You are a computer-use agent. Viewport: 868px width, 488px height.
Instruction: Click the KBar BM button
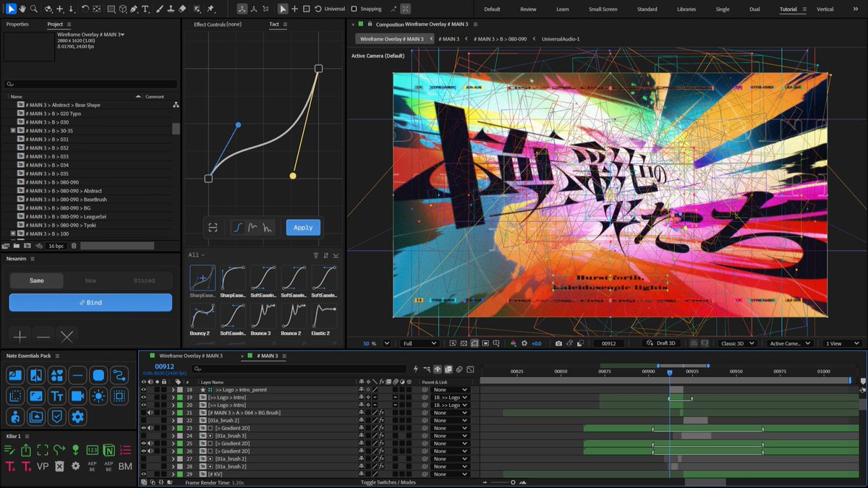coord(125,466)
